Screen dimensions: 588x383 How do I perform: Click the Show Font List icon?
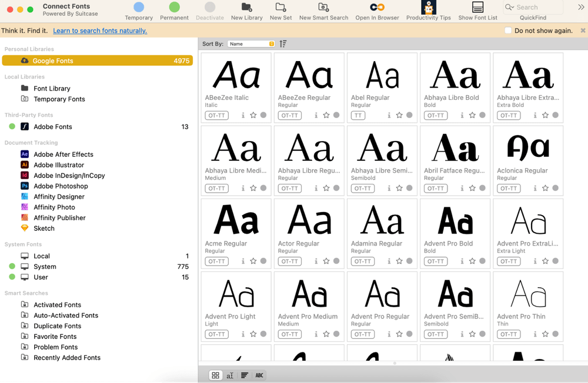(477, 8)
